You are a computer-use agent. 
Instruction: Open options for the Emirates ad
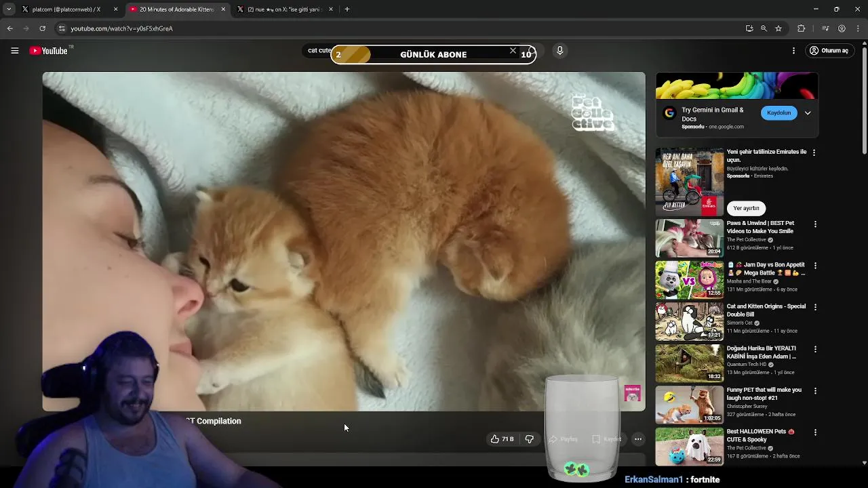pos(814,152)
